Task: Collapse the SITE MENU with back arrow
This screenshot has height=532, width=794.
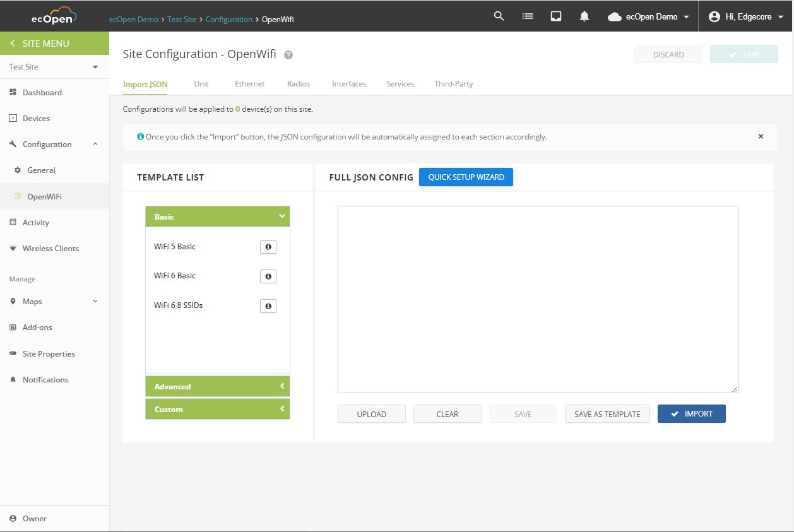Action: 12,44
